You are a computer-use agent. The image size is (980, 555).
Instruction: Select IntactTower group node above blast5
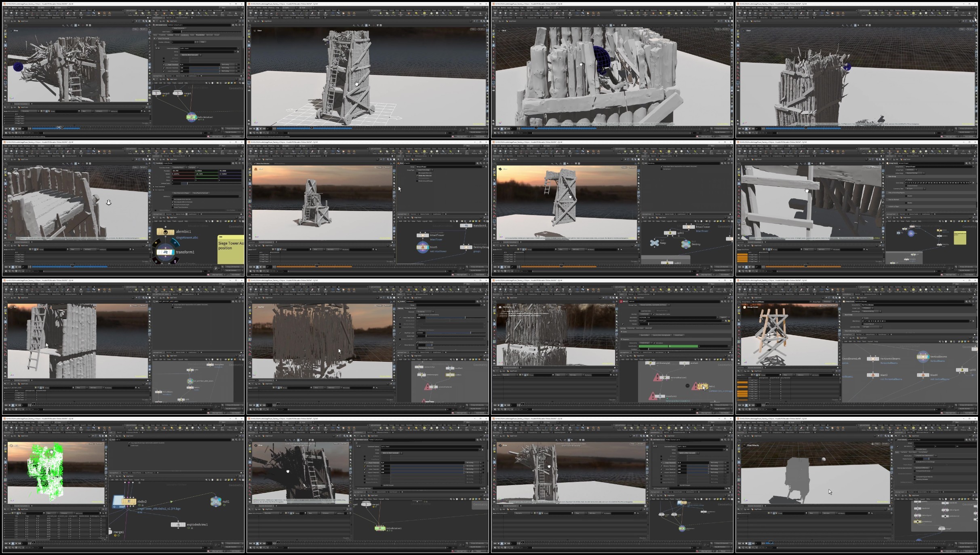pos(423,235)
